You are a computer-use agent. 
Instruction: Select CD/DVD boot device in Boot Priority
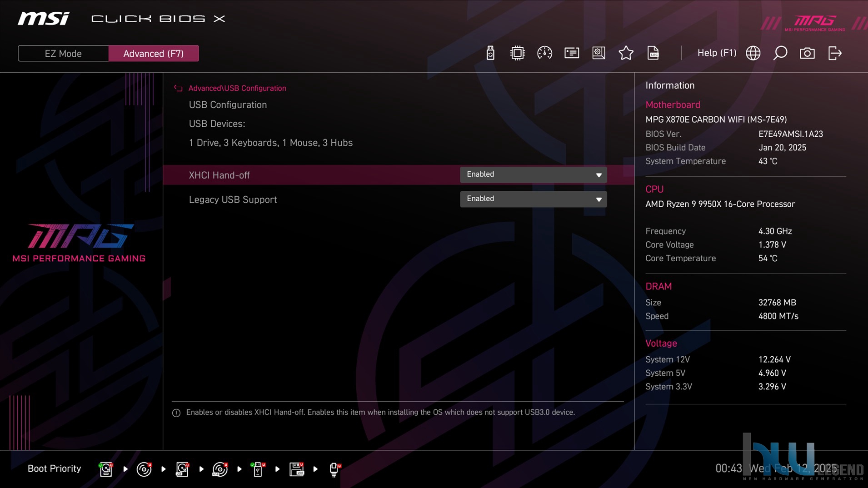pos(144,469)
